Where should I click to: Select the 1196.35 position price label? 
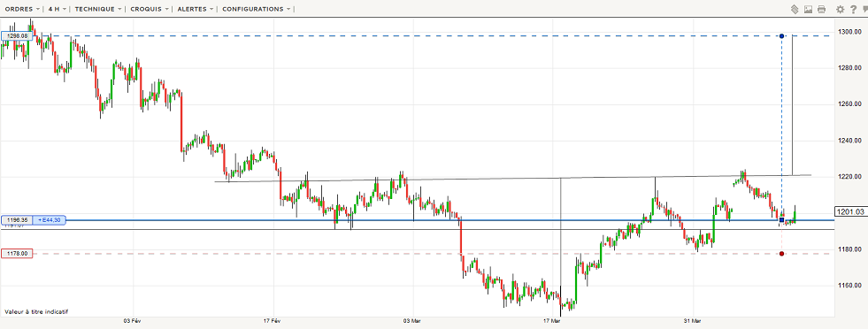[18, 220]
